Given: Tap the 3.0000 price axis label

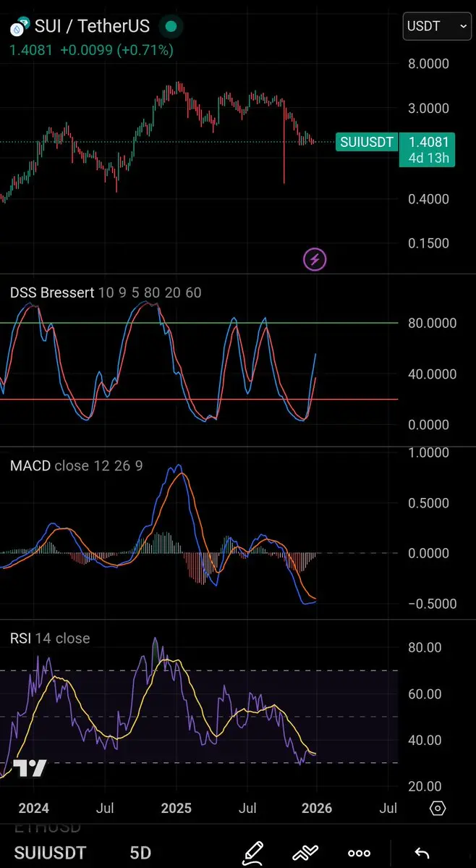Looking at the screenshot, I should 428,109.
